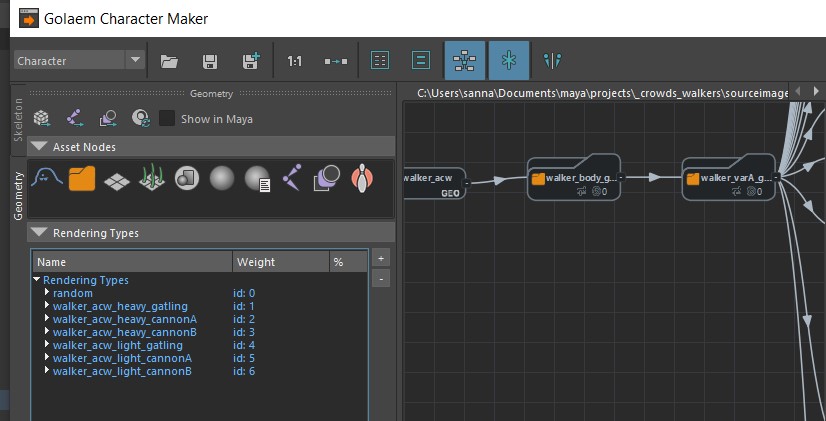The width and height of the screenshot is (826, 421).
Task: Expand walker_acw_heavy_gatling tree row
Action: 47,305
